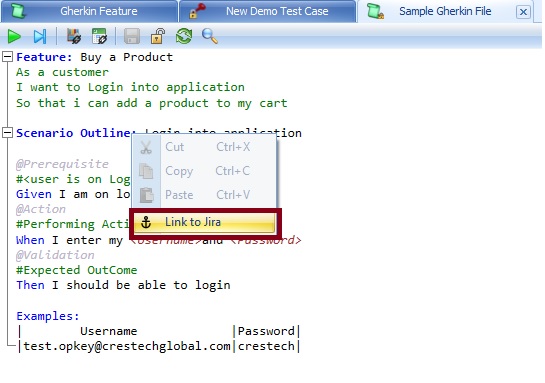The image size is (545, 383).
Task: Run the Gherkin file with green play icon
Action: click(x=14, y=36)
